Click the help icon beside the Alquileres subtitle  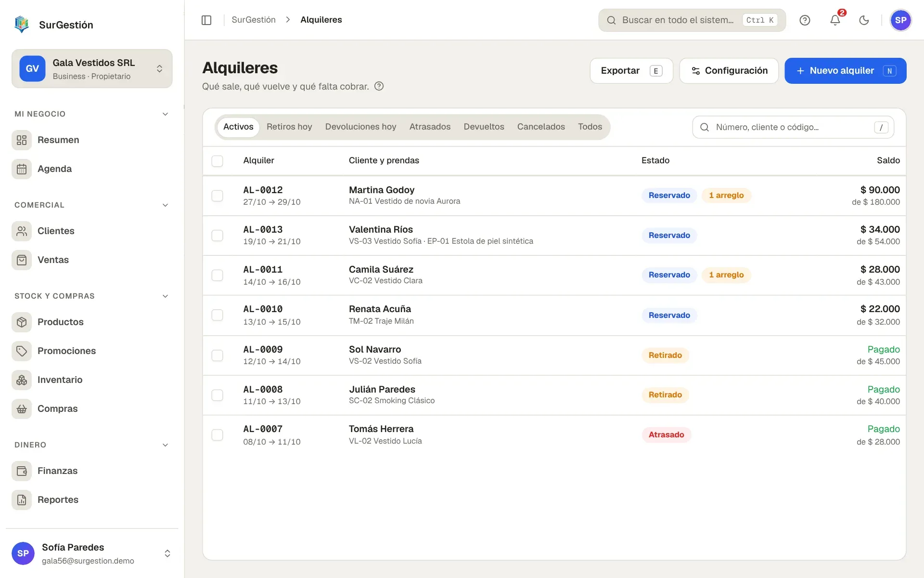click(x=379, y=86)
